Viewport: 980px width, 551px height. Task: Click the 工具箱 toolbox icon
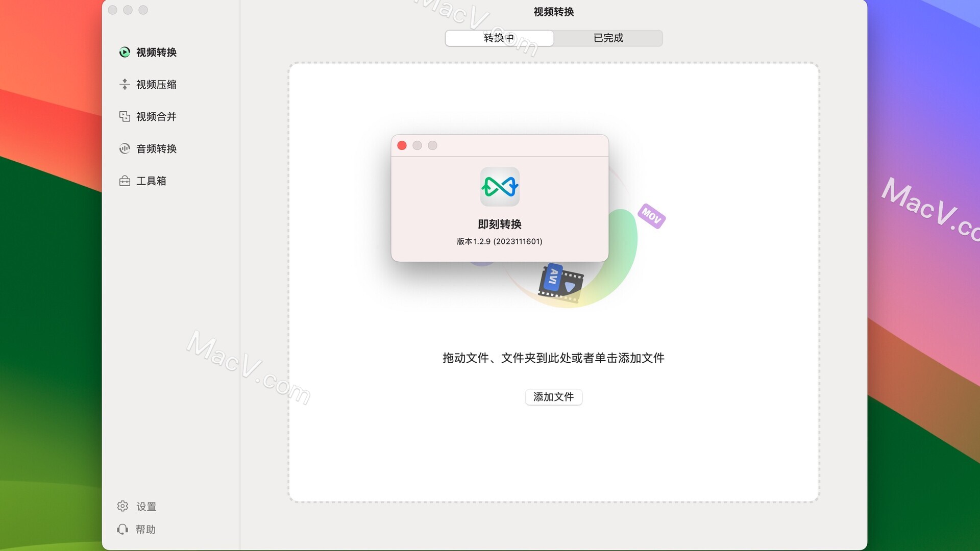coord(125,181)
